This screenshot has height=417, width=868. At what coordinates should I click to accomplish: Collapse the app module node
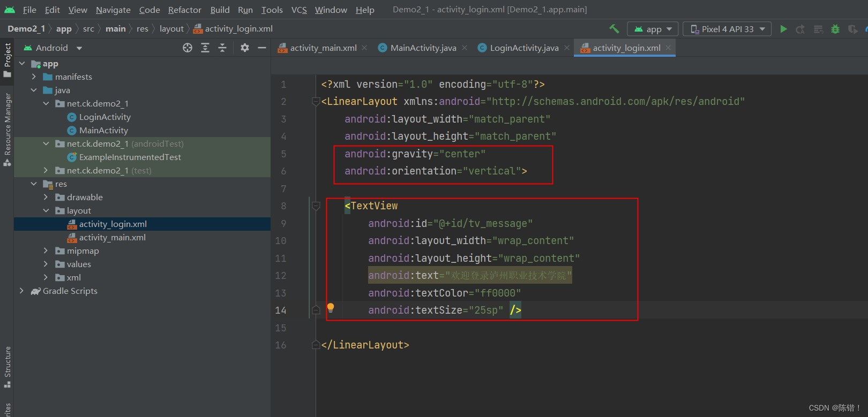pos(22,63)
